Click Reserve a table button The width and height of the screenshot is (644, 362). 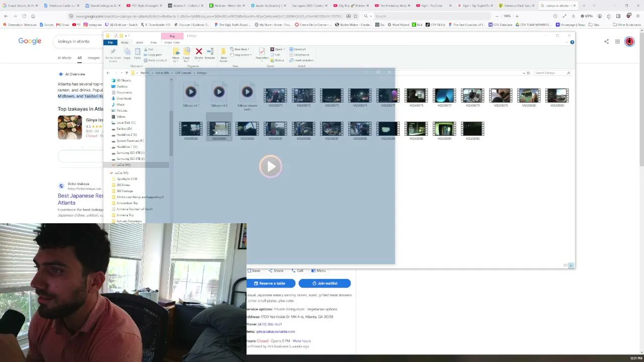(x=271, y=284)
